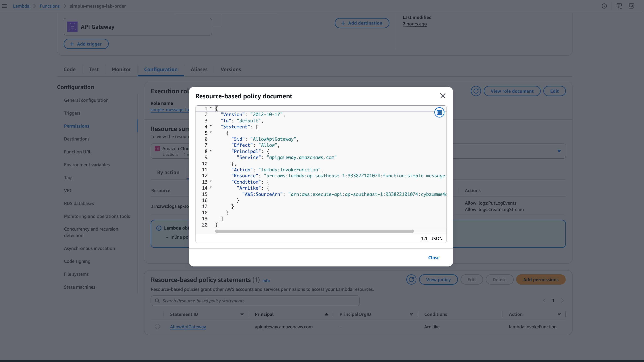644x362 pixels.
Task: Click Add trigger button
Action: 86,44
